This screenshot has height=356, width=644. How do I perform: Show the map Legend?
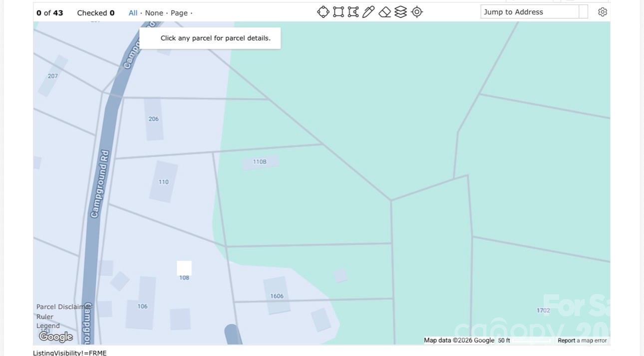coord(48,326)
